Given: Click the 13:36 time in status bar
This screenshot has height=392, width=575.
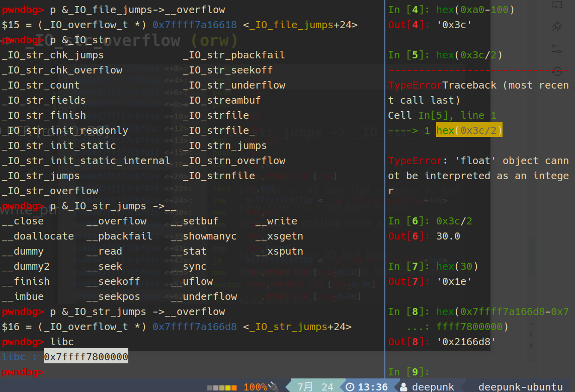Looking at the screenshot, I should 373,387.
